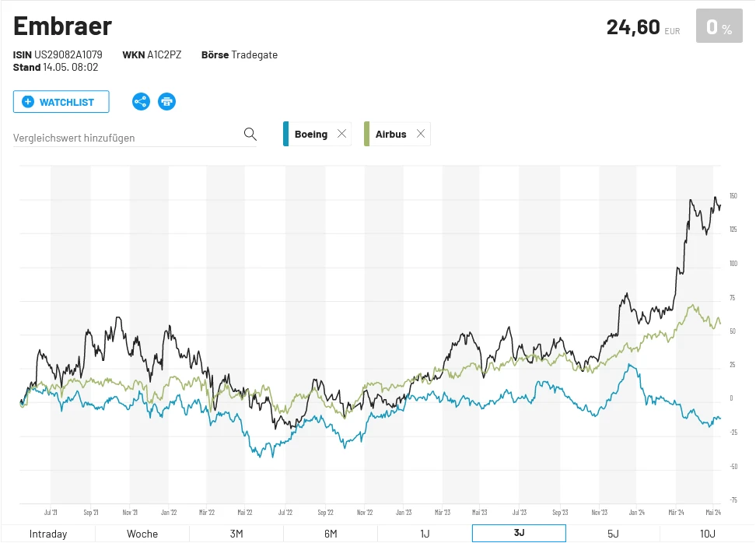Select the Woche timeframe tab
The width and height of the screenshot is (756, 543).
142,534
